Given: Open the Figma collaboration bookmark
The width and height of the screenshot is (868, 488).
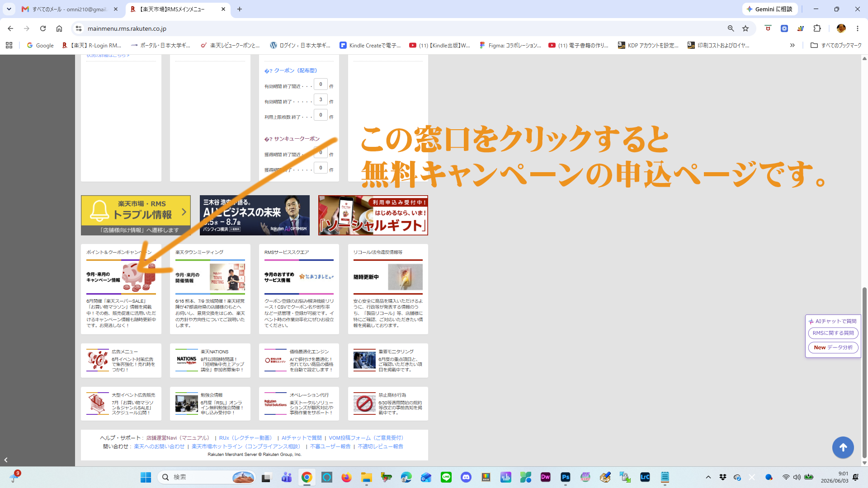Looking at the screenshot, I should [x=510, y=45].
